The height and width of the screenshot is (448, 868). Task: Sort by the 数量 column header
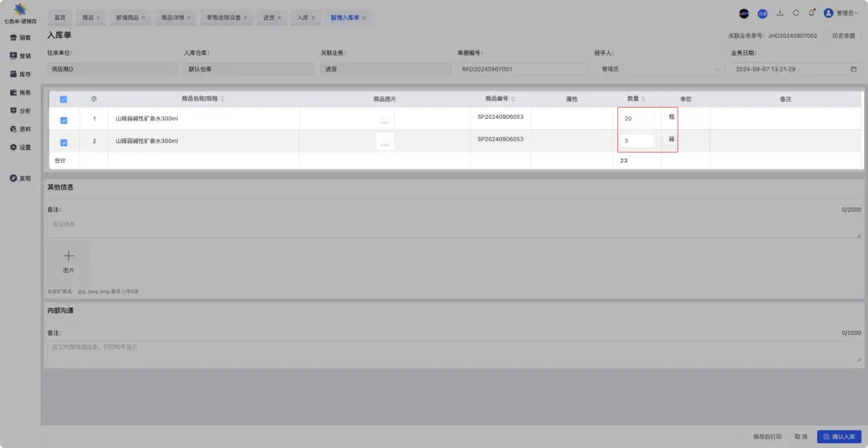(x=635, y=99)
